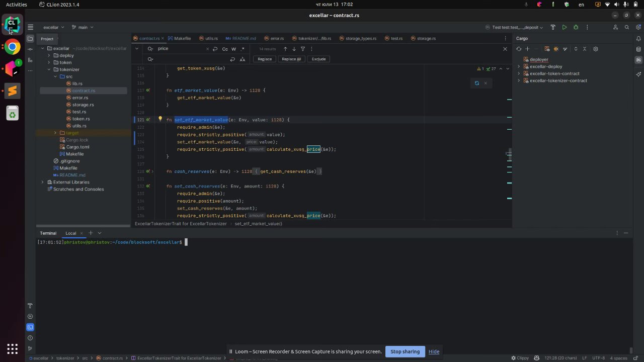
Task: Toggle replace row with the chevron
Action: coord(136,49)
